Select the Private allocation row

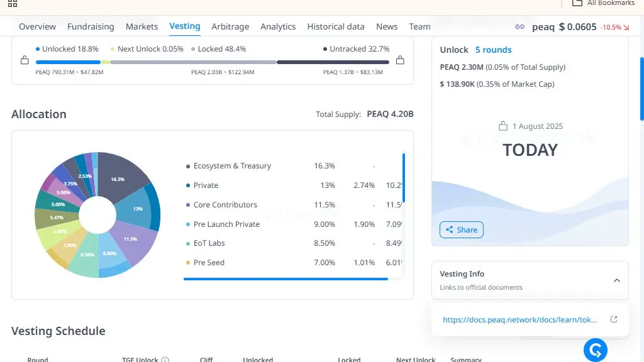294,185
